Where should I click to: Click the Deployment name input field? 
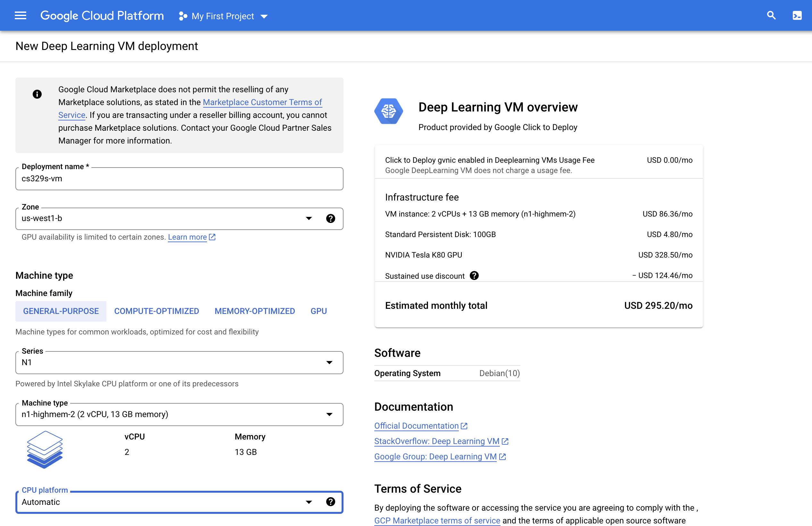pos(179,179)
